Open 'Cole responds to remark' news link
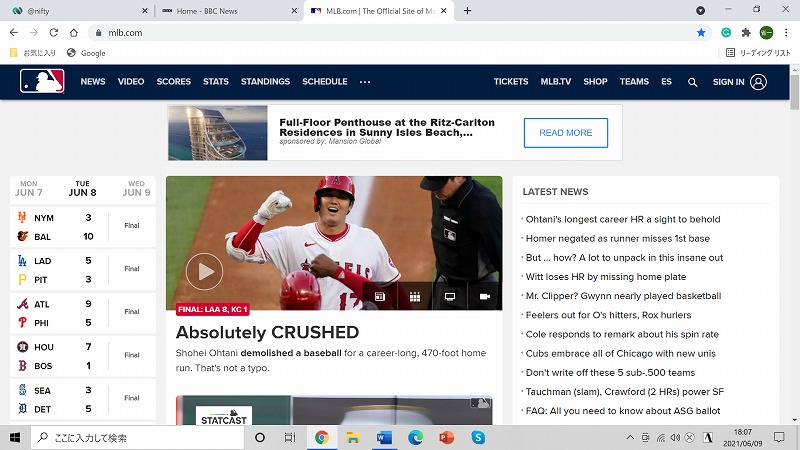Image resolution: width=800 pixels, height=450 pixels. tap(622, 334)
